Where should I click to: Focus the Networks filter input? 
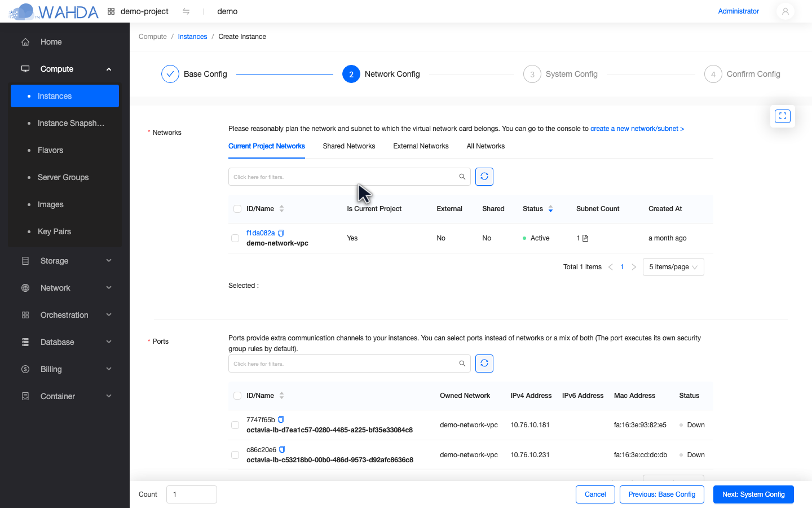click(350, 177)
